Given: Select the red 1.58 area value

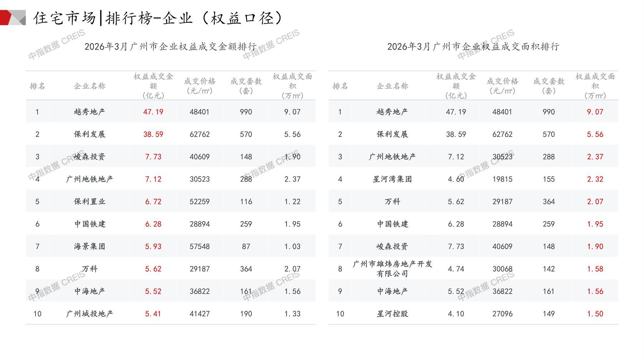Looking at the screenshot, I should point(595,269).
